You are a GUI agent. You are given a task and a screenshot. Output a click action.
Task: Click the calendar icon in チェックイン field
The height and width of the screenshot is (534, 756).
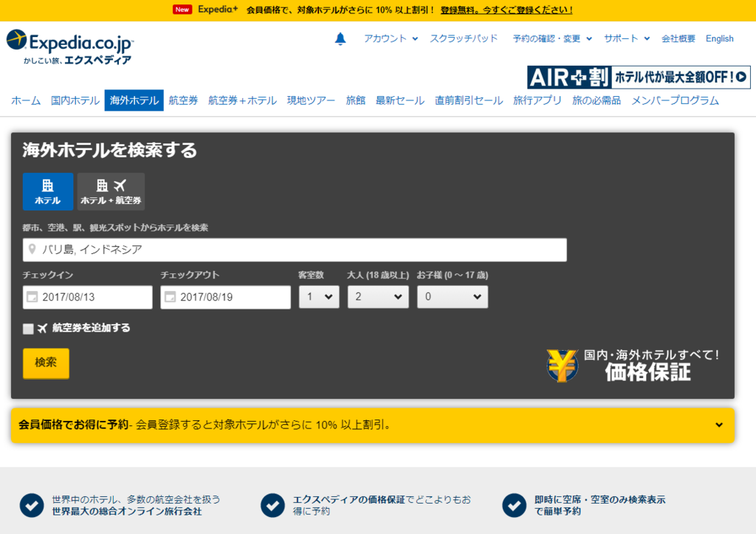32,297
